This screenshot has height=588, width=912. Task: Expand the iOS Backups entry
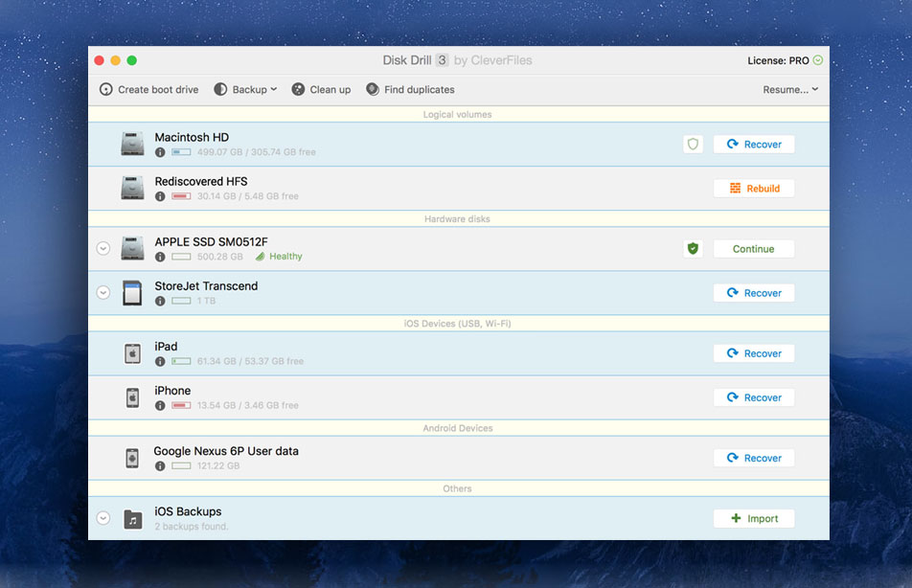coord(103,517)
